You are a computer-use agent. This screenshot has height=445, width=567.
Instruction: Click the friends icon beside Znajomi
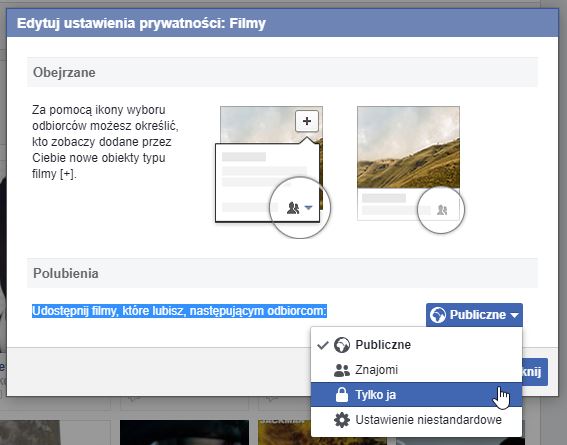tap(341, 370)
